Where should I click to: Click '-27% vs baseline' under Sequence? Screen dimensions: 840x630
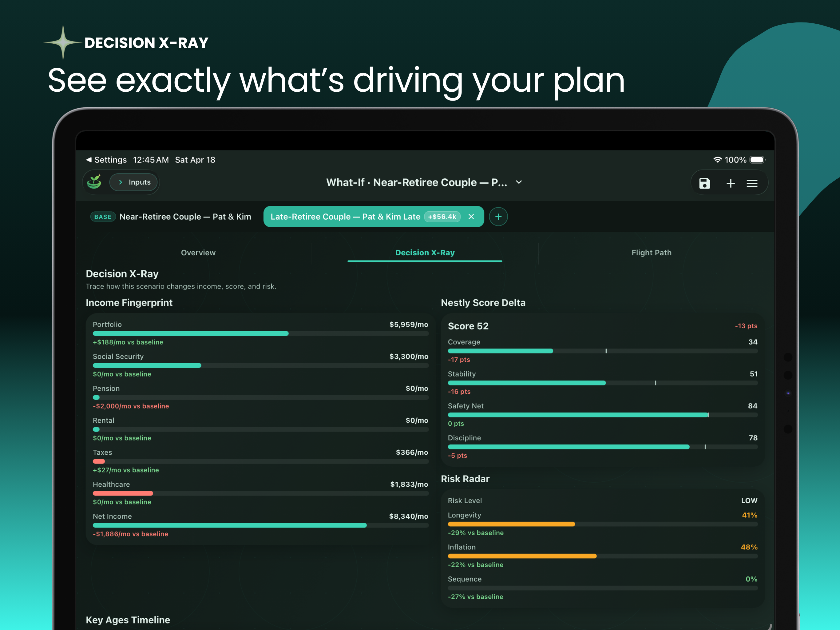[x=475, y=596]
